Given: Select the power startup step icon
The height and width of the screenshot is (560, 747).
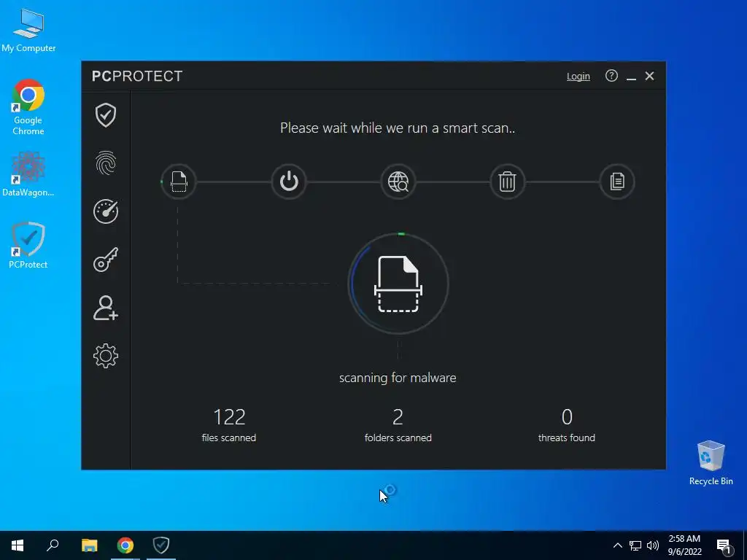Looking at the screenshot, I should (289, 182).
